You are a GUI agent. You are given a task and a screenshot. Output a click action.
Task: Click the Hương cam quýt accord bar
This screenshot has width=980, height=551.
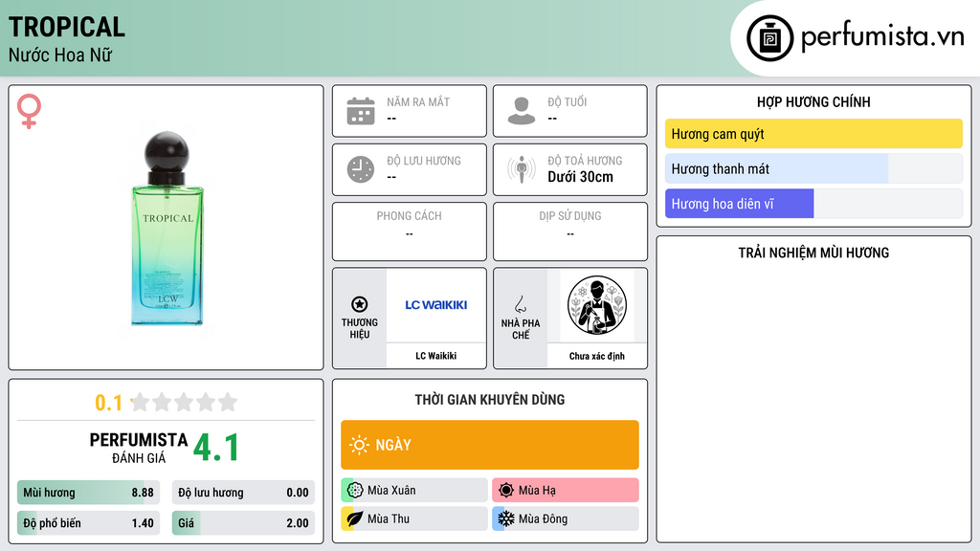(x=813, y=134)
